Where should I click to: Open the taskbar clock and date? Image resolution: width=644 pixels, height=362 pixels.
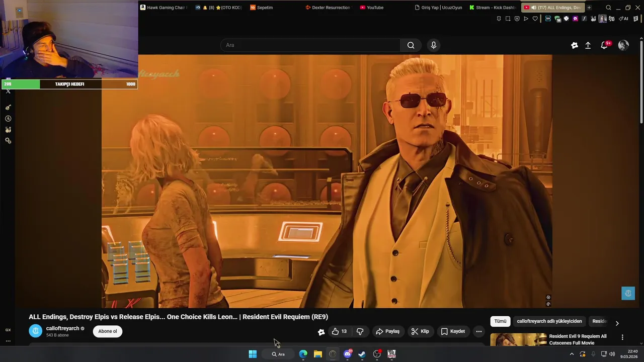629,354
